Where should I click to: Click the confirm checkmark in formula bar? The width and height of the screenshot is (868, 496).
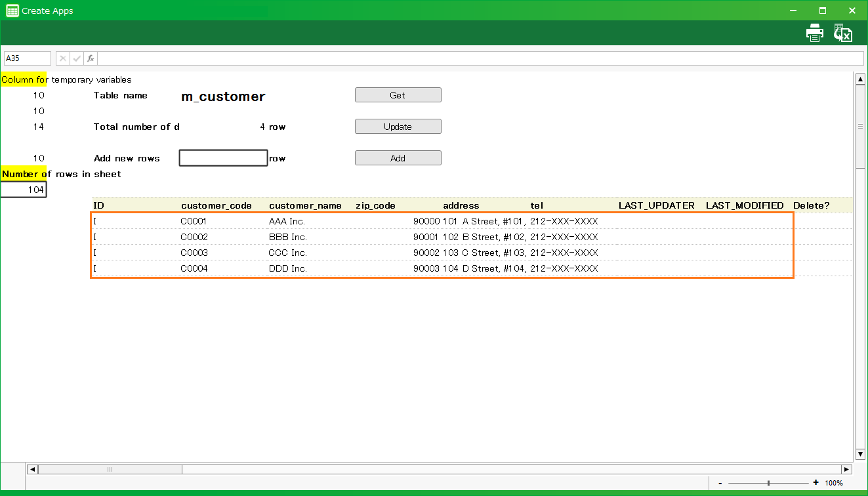[x=77, y=58]
